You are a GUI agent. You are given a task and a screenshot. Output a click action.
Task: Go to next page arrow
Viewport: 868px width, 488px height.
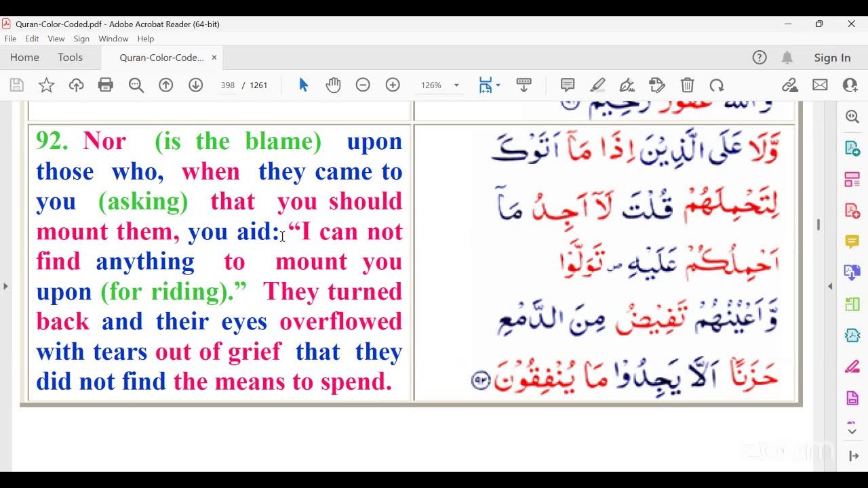click(x=195, y=85)
